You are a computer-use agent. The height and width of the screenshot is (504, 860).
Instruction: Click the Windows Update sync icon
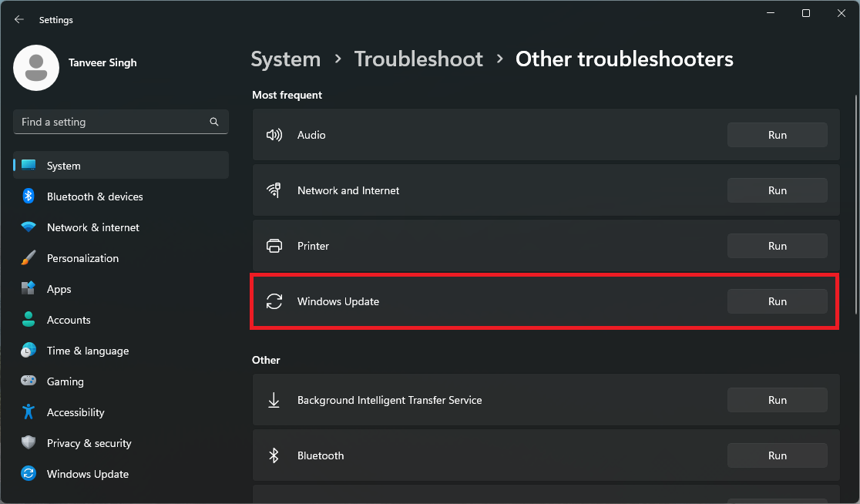click(274, 301)
